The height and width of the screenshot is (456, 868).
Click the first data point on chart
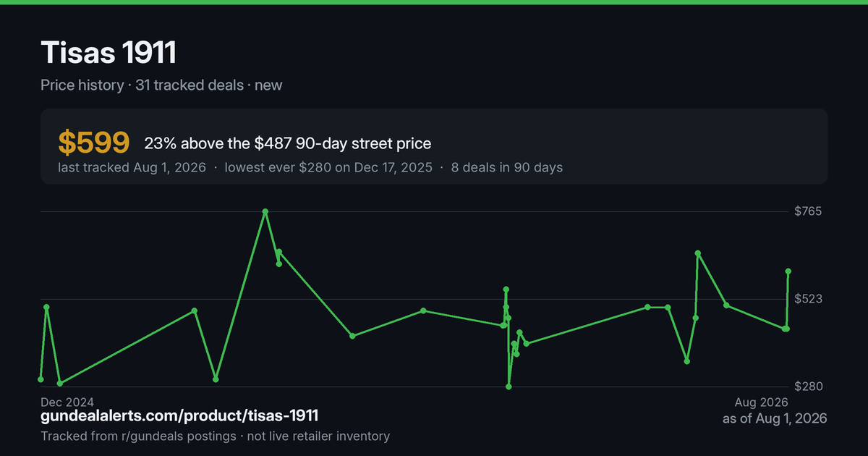(41, 379)
